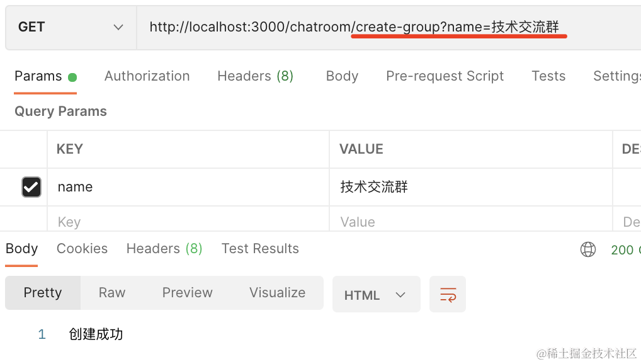Screen dimensions: 641x364
Task: Open the HTML format dropdown
Action: click(x=375, y=295)
